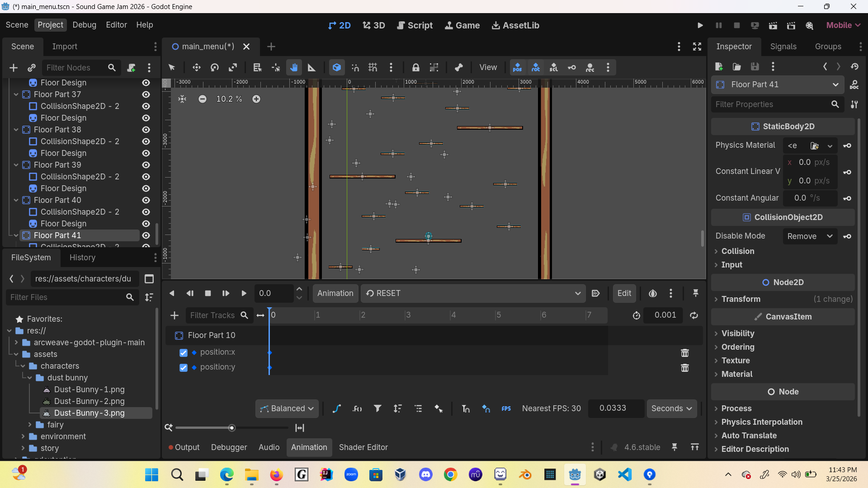Select the Rotate Mode tool
Screen dimensions: 868x488
tap(215, 68)
